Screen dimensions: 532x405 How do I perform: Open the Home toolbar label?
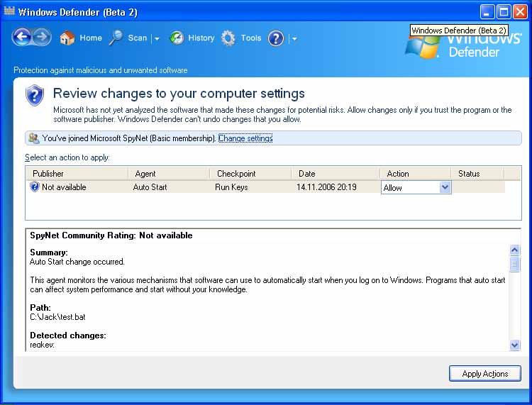click(x=91, y=38)
